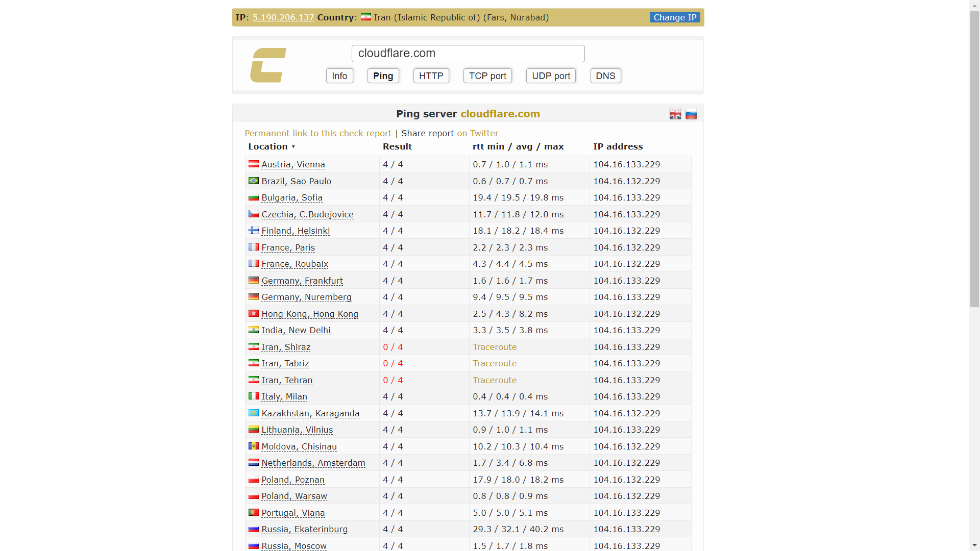
Task: Switch report to English flag icon
Action: pos(675,114)
